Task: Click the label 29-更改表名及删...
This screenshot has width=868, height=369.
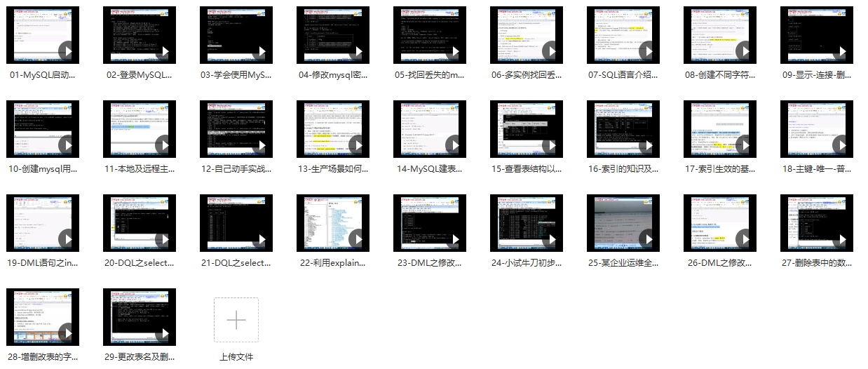Action: pyautogui.click(x=140, y=356)
